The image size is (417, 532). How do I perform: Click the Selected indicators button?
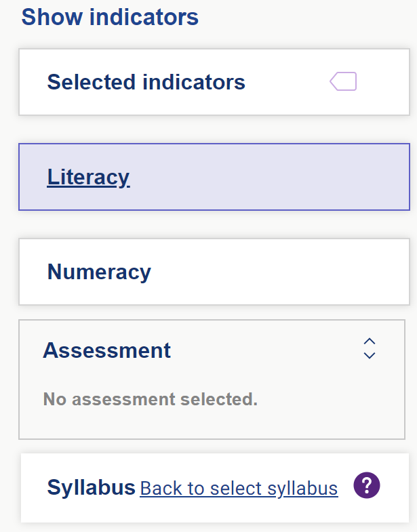tap(214, 82)
